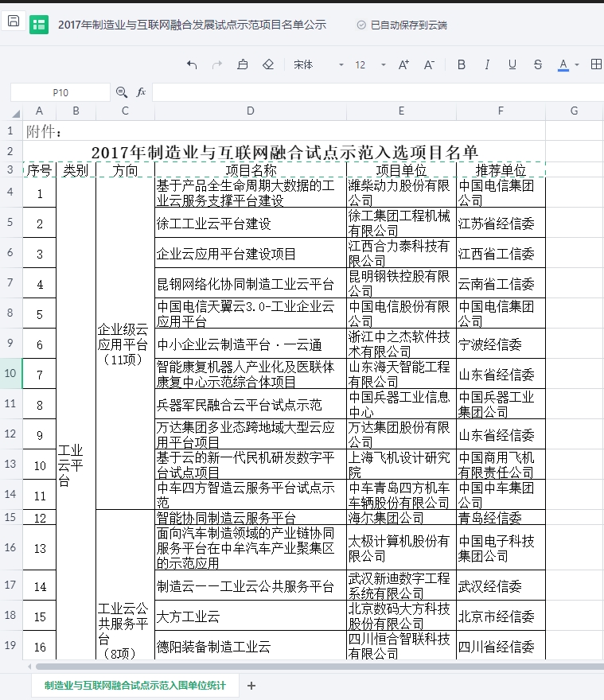Viewport: 604px width, 700px height.
Task: Click the cloud-saved checkmark icon
Action: tap(361, 25)
